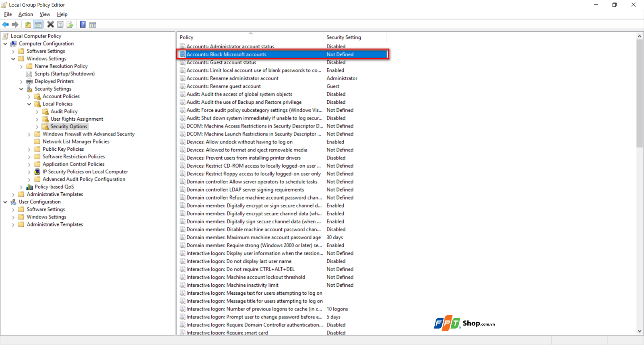Sort by the Policy column header
This screenshot has height=345, width=644.
251,37
